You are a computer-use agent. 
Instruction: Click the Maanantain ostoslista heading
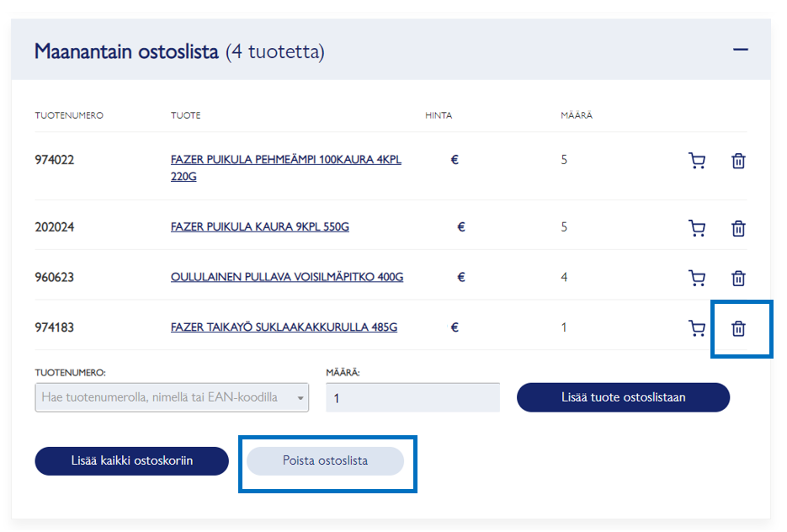click(x=126, y=51)
